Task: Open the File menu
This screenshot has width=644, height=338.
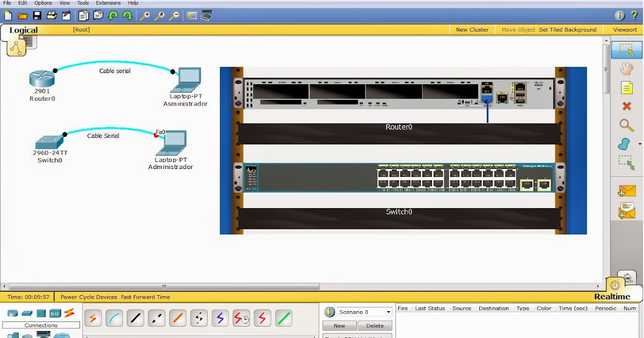Action: point(7,3)
